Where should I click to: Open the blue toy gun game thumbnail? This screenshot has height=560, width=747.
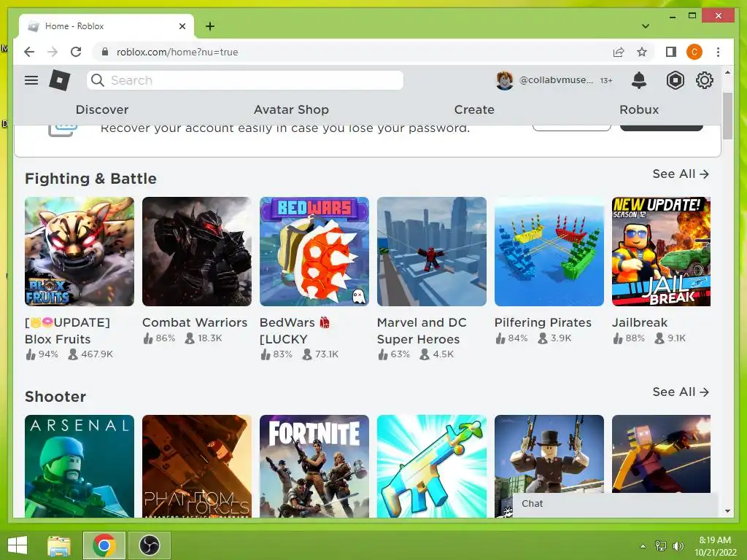(432, 466)
